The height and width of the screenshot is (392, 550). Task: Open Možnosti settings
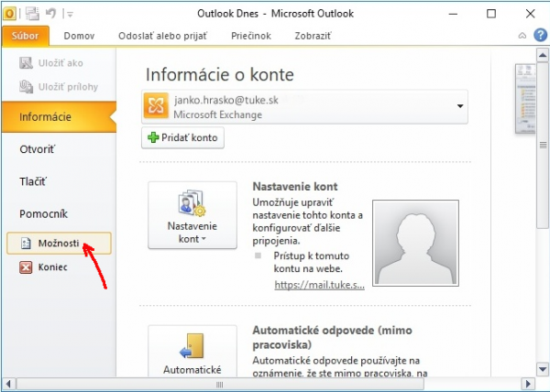tap(59, 243)
